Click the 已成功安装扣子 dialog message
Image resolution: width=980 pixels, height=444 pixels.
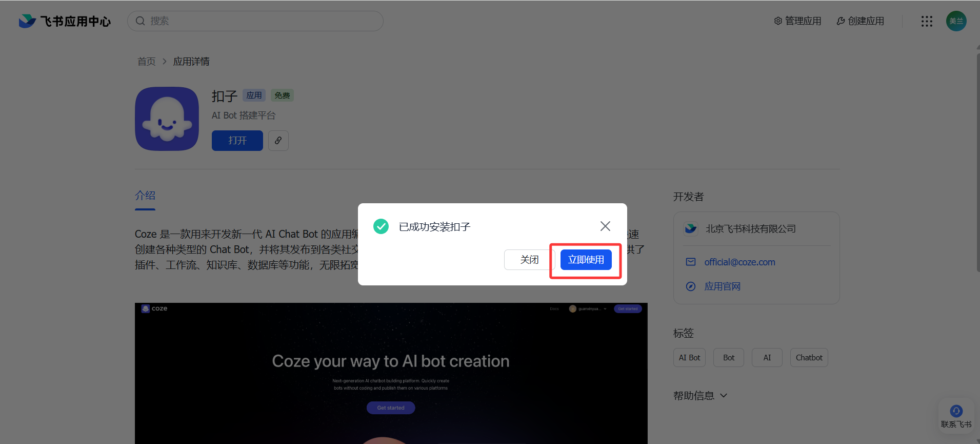434,227
